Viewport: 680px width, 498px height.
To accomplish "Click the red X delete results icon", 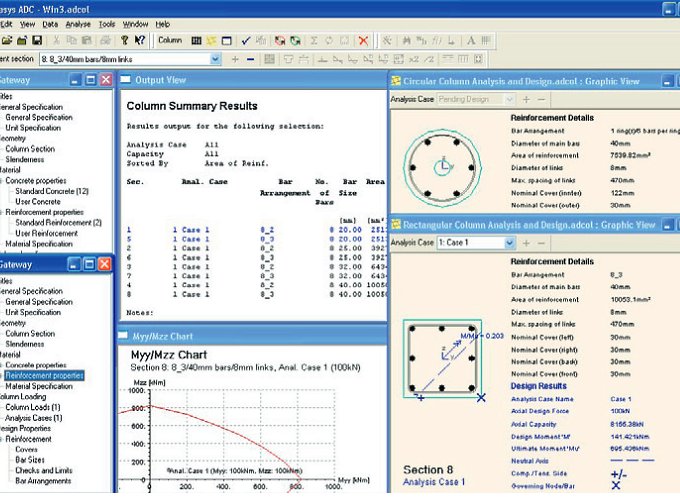I will click(x=363, y=41).
